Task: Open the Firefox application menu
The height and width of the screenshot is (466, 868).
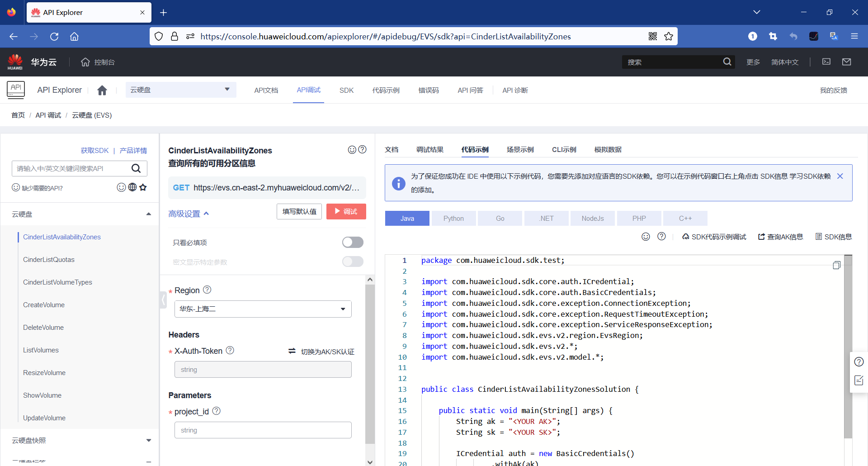Action: click(x=854, y=36)
